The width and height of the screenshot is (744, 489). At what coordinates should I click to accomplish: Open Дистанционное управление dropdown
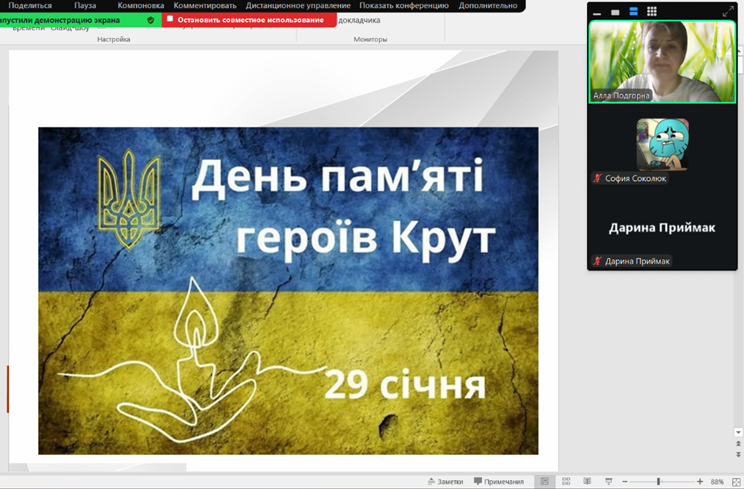click(x=298, y=6)
